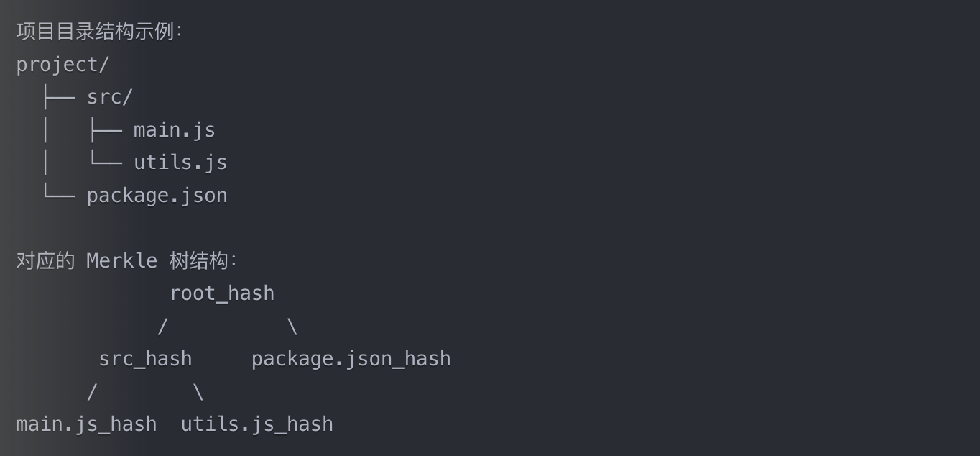Click the utils.js_hash leaf node

pyautogui.click(x=257, y=424)
